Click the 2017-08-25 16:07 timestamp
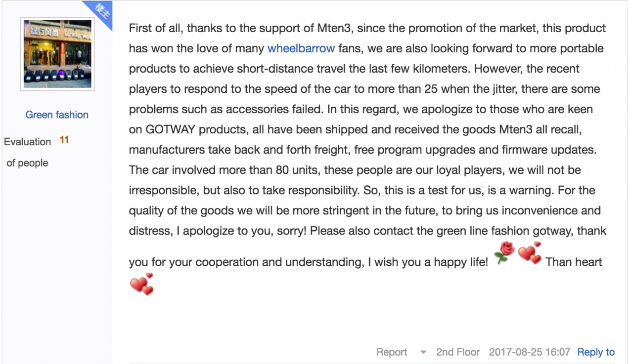The image size is (628, 364). 529,352
